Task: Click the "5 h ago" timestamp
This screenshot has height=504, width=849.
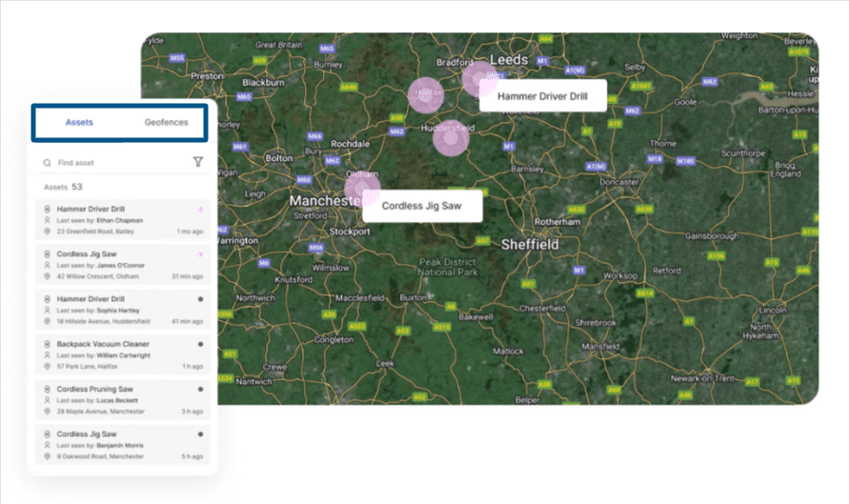Action: point(192,455)
